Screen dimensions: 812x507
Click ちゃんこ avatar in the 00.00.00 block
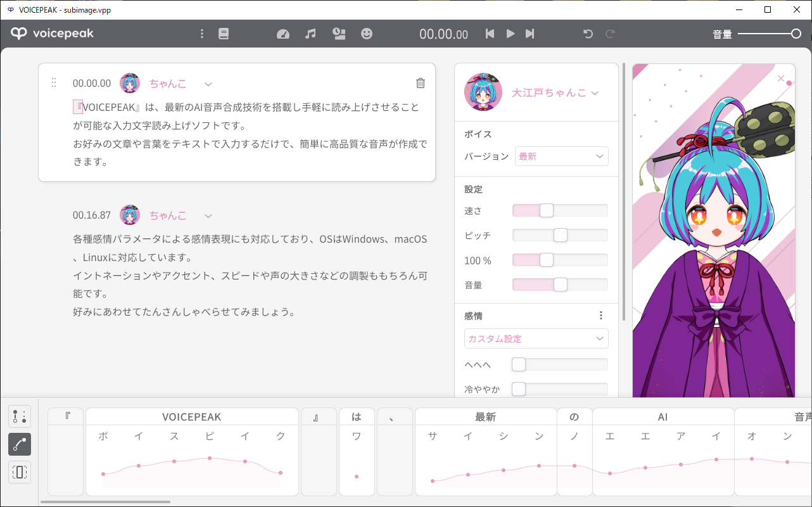130,83
